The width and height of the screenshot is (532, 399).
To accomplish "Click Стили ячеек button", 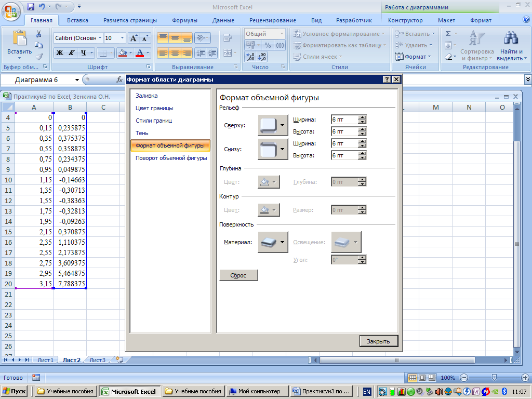I will 318,57.
